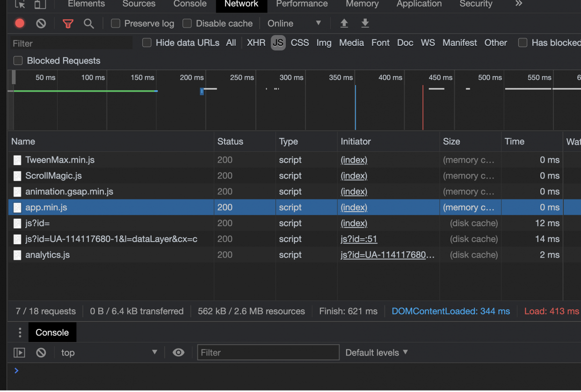Click the js?id=:51 initiator link
This screenshot has height=392, width=581.
pos(359,239)
